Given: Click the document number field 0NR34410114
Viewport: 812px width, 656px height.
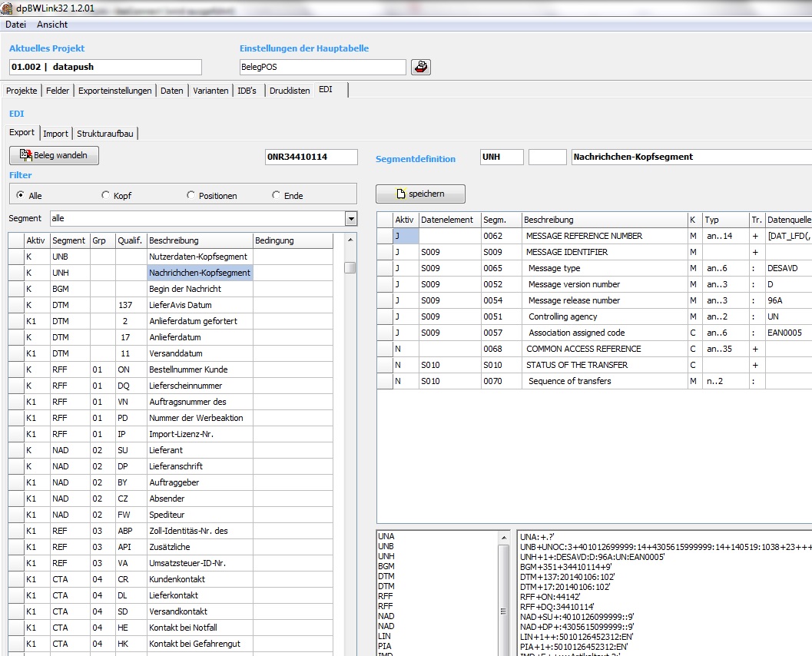Looking at the screenshot, I should [311, 157].
